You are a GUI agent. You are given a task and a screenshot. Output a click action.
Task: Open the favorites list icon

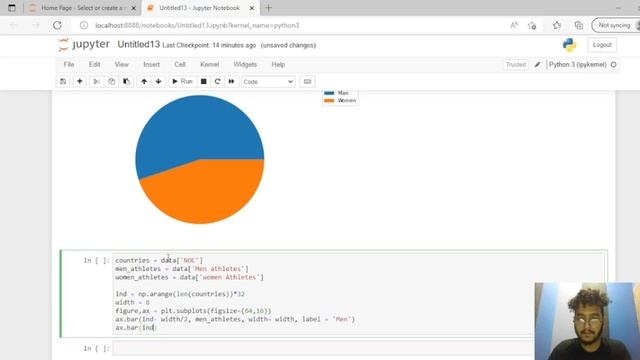[557, 25]
